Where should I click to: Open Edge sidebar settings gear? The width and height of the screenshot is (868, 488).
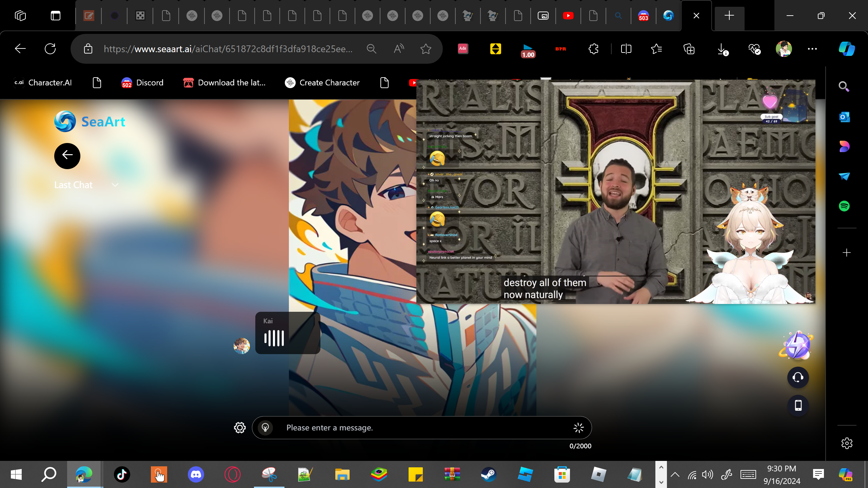point(847,443)
